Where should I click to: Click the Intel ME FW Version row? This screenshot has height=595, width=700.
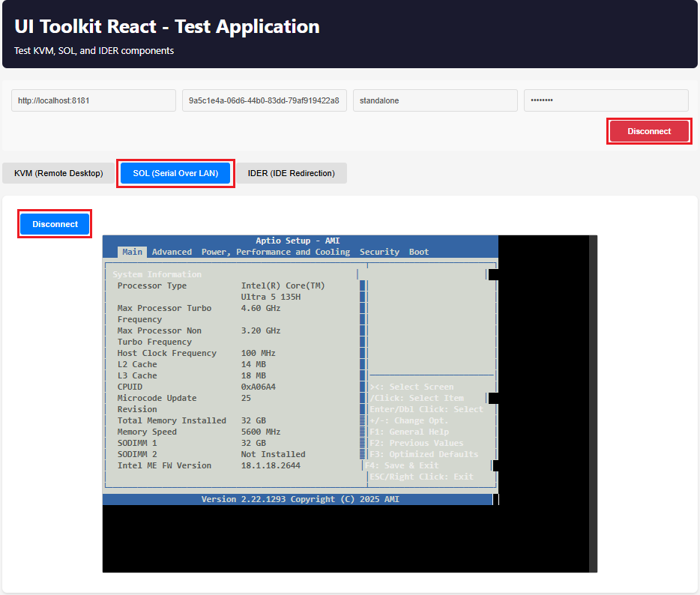pos(164,465)
